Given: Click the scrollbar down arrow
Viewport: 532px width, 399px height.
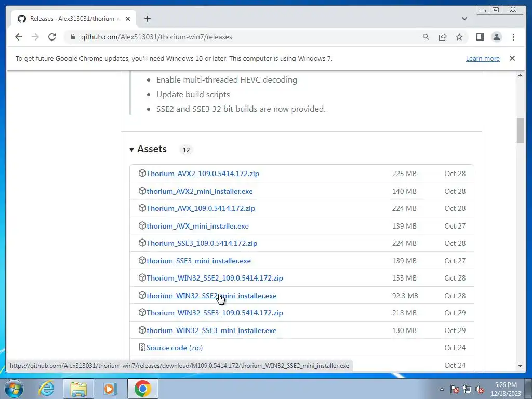Looking at the screenshot, I should pyautogui.click(x=520, y=366).
